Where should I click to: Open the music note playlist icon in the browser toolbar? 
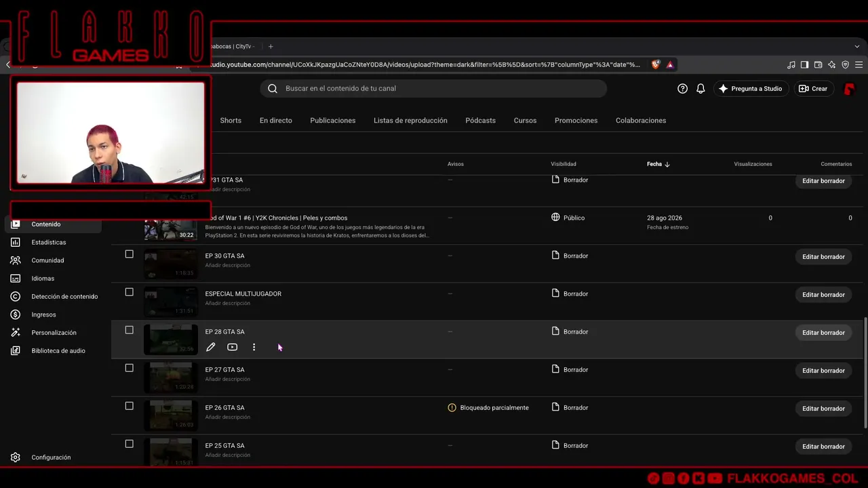791,64
